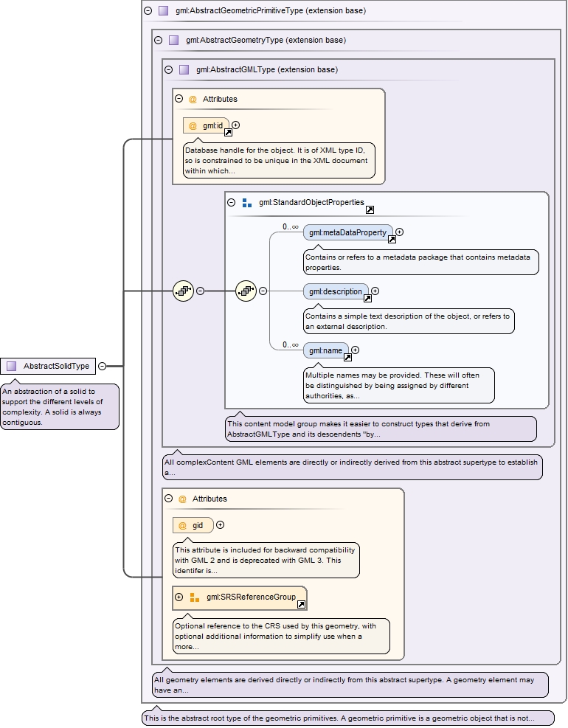Click the 'Database handle for the object' annotation
Screen dimensions: 568x728
click(279, 161)
